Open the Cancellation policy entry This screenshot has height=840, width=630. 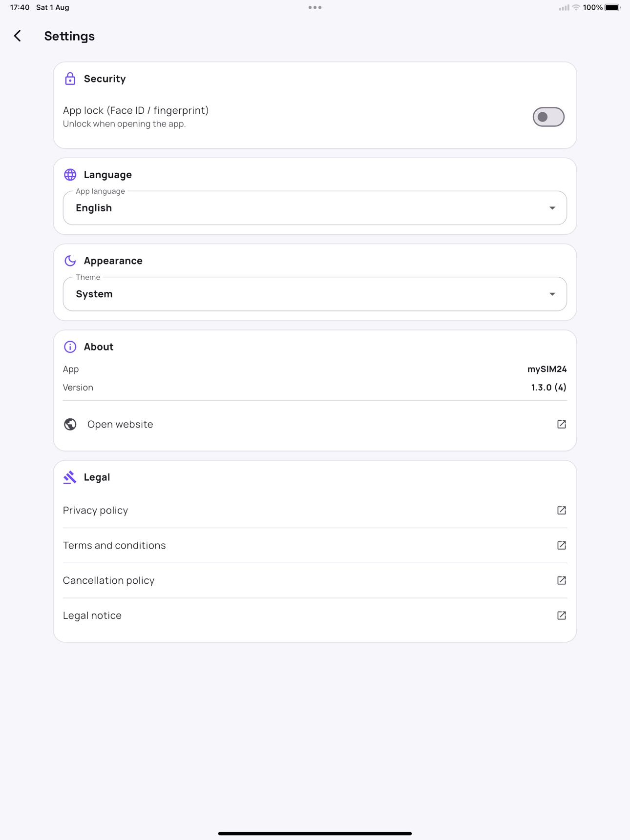pyautogui.click(x=315, y=580)
